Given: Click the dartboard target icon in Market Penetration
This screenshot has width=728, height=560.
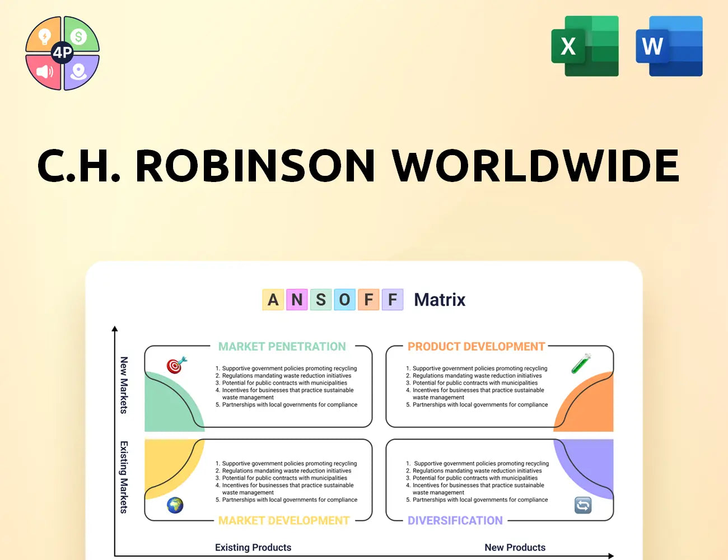Looking at the screenshot, I should pos(177,365).
